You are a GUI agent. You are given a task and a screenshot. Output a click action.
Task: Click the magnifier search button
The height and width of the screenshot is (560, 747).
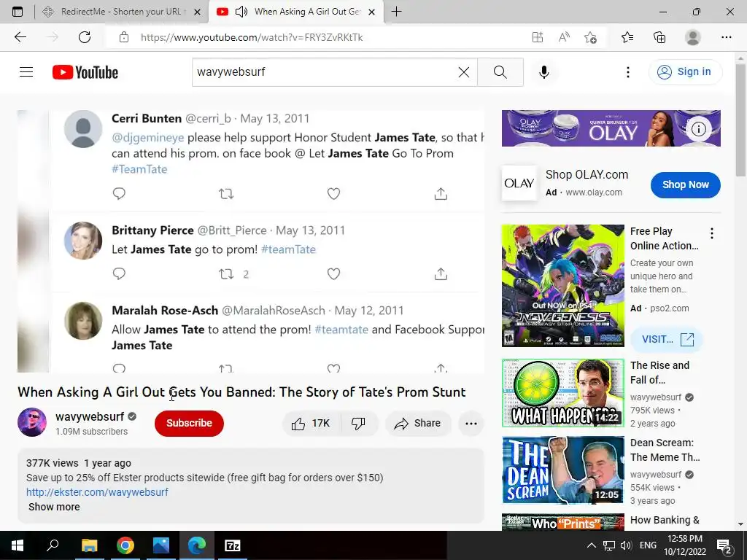point(500,72)
